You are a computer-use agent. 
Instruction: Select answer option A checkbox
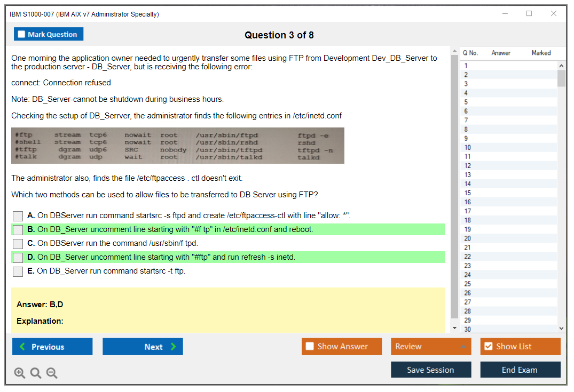click(18, 216)
